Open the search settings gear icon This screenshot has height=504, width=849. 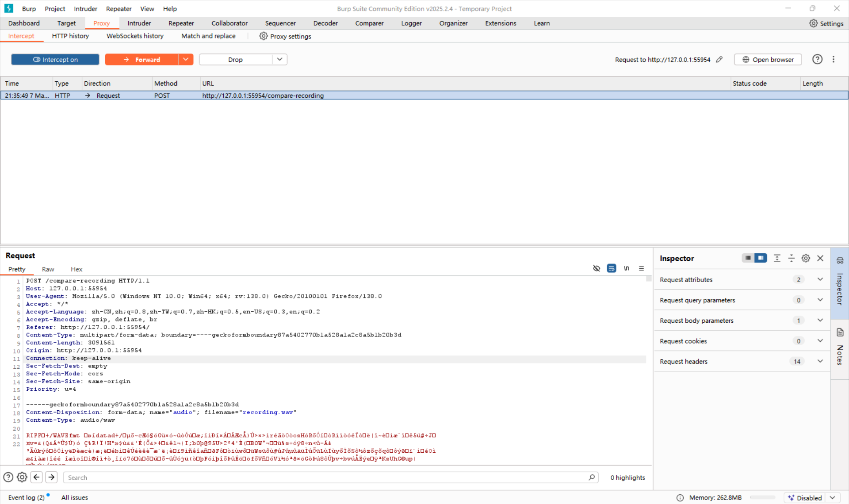click(x=22, y=477)
